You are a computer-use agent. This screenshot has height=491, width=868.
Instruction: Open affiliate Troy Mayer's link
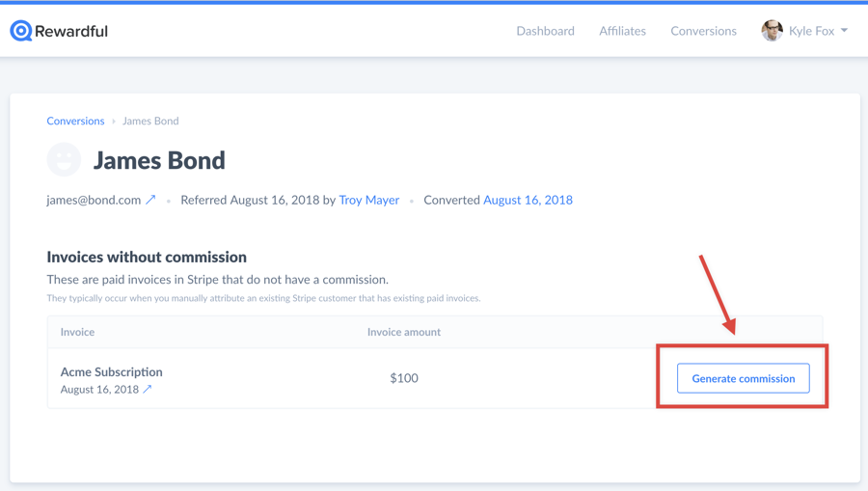pos(368,200)
